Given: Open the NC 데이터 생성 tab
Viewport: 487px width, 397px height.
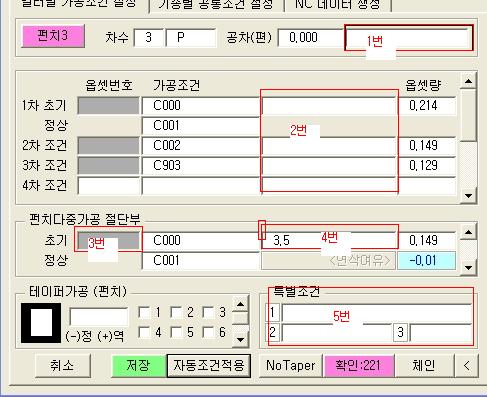Looking at the screenshot, I should [x=338, y=5].
